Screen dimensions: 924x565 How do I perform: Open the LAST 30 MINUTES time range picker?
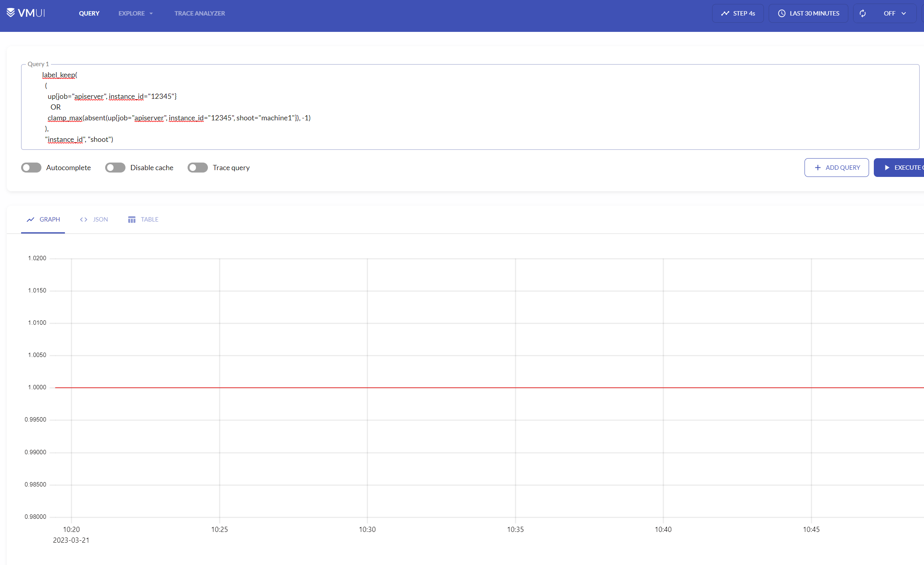point(808,13)
